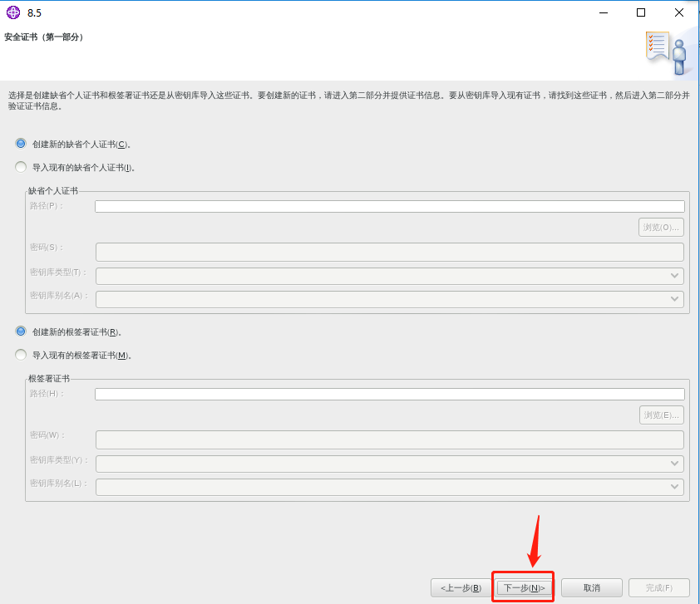Click the 浏览(E)... browse button

click(x=662, y=415)
